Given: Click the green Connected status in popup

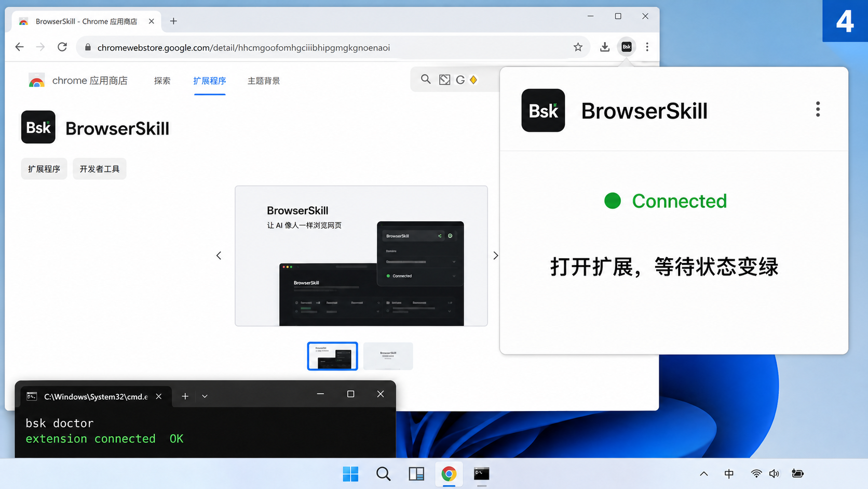Looking at the screenshot, I should tap(666, 201).
